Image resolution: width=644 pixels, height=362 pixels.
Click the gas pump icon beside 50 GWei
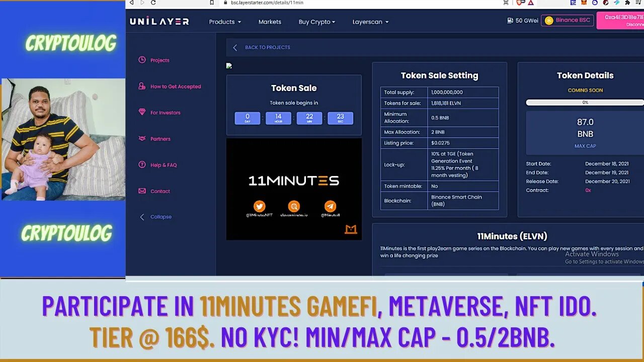pyautogui.click(x=510, y=21)
